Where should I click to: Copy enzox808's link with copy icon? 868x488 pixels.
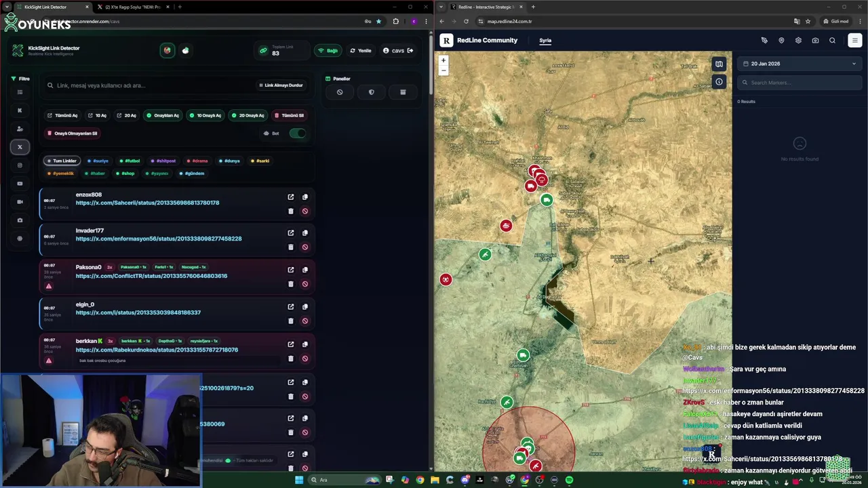tap(305, 197)
